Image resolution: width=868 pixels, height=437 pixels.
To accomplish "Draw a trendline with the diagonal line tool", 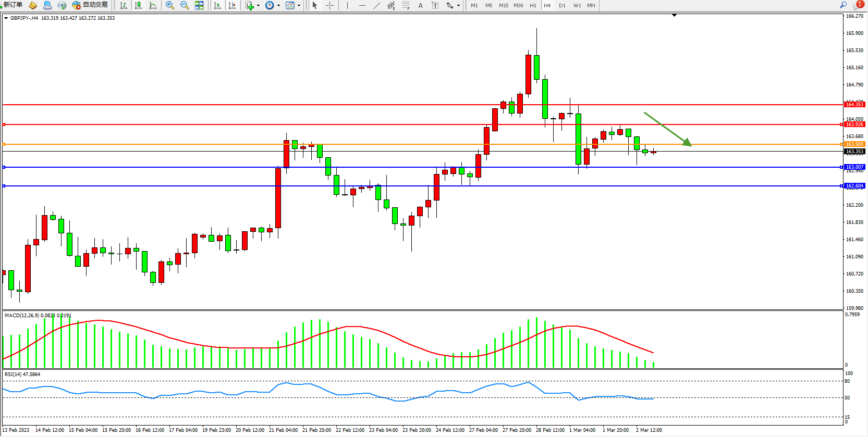I will point(376,5).
